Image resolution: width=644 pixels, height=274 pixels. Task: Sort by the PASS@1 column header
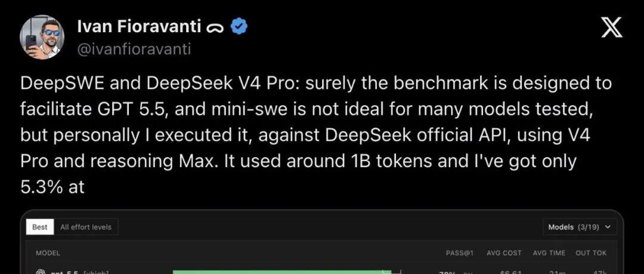pyautogui.click(x=460, y=253)
